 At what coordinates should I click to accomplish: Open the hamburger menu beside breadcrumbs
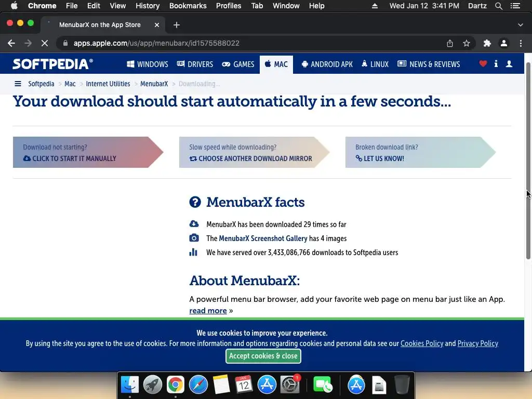tap(18, 84)
